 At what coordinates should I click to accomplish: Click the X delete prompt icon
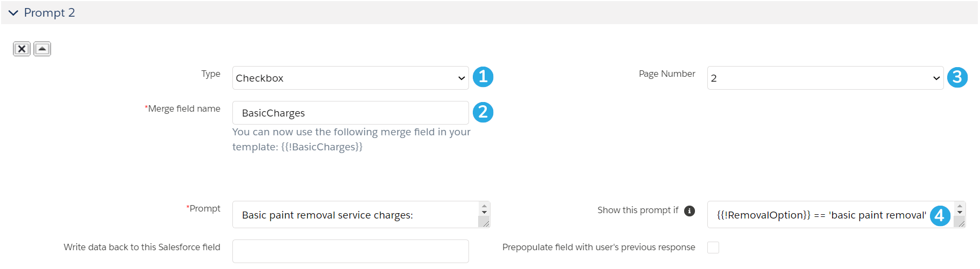coord(22,49)
